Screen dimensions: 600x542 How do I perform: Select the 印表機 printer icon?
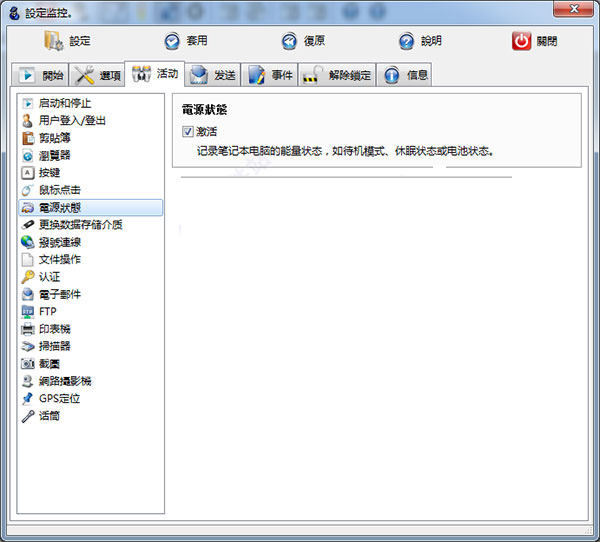[x=28, y=329]
